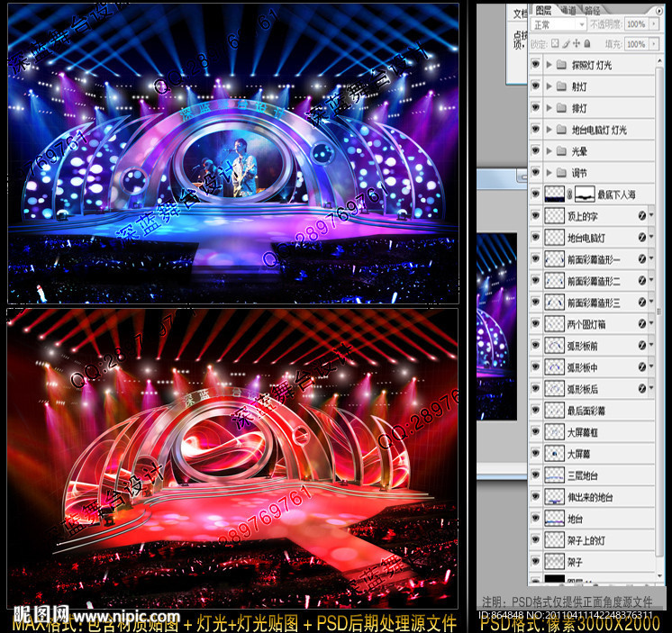Click layer effects icon on 弧形板中 layer

coord(640,367)
